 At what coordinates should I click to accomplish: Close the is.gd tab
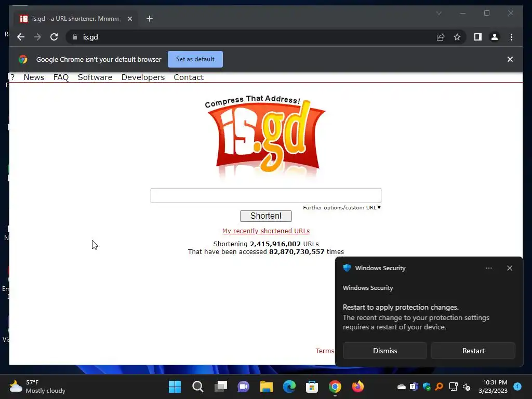coord(129,19)
